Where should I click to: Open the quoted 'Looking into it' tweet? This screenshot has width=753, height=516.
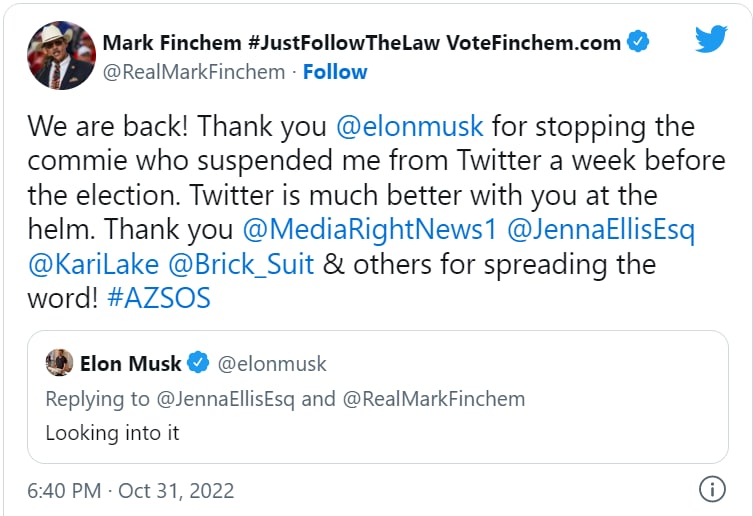point(112,434)
